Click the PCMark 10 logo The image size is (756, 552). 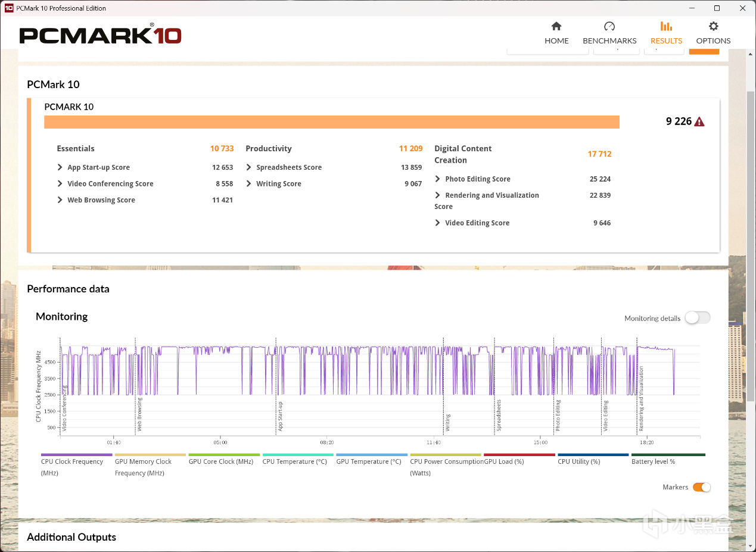point(100,35)
